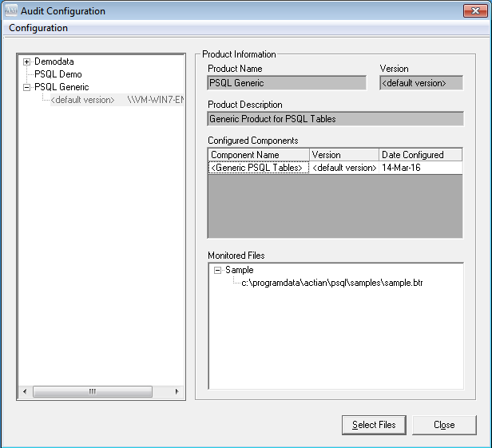Click the Audit Configuration title bar icon
Viewport: 492px width, 448px height.
(x=11, y=11)
